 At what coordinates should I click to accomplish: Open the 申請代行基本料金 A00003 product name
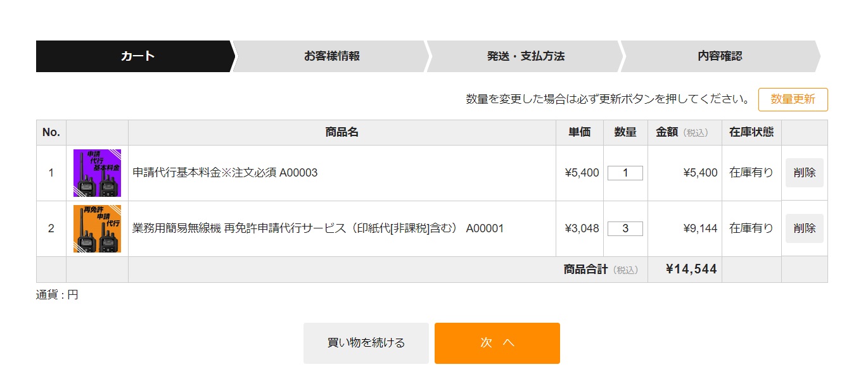[225, 173]
